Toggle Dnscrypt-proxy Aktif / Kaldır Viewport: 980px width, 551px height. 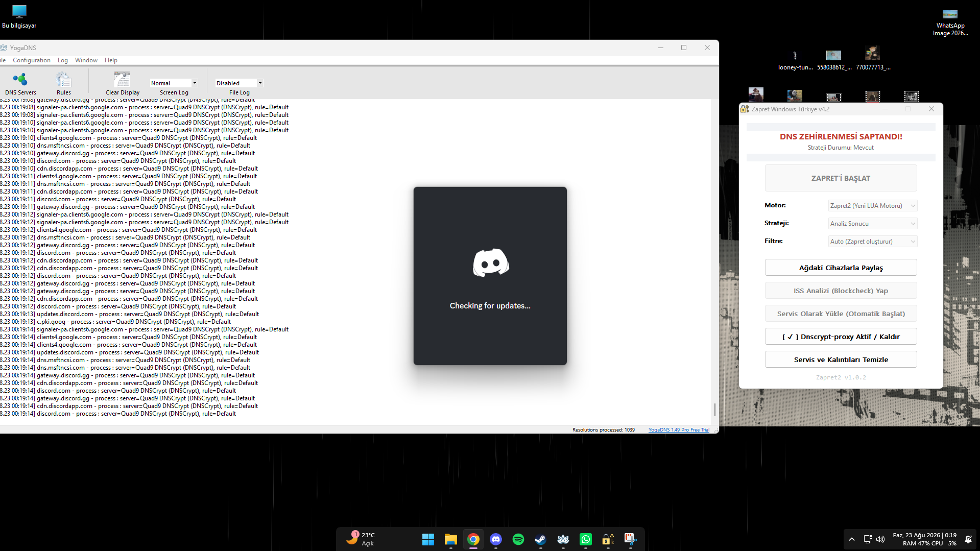point(841,337)
